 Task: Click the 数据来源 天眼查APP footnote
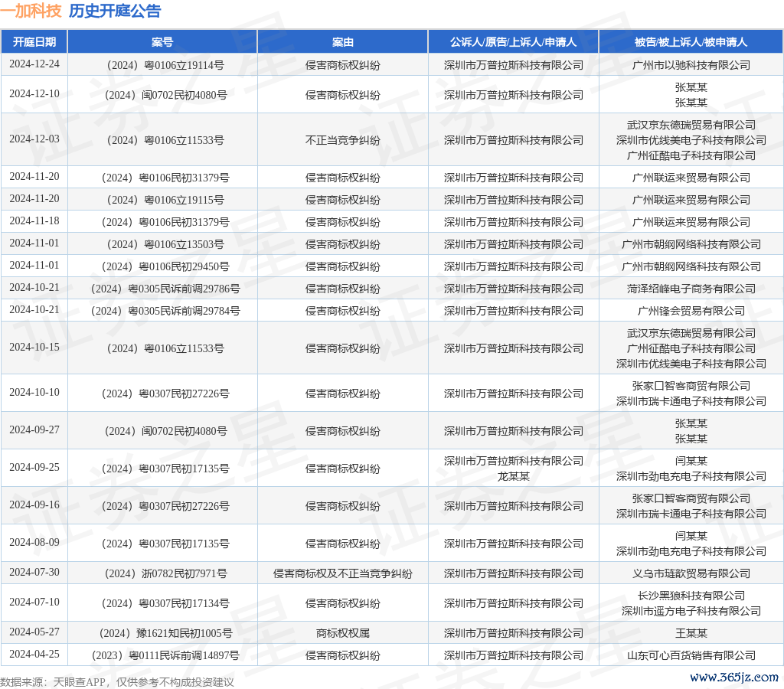117,682
